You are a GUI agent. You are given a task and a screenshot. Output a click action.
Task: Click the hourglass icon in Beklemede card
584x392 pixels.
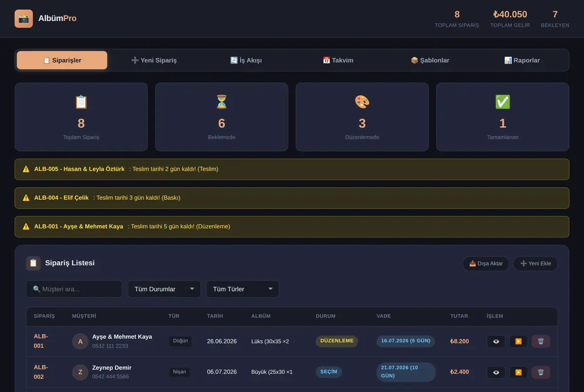tap(221, 102)
